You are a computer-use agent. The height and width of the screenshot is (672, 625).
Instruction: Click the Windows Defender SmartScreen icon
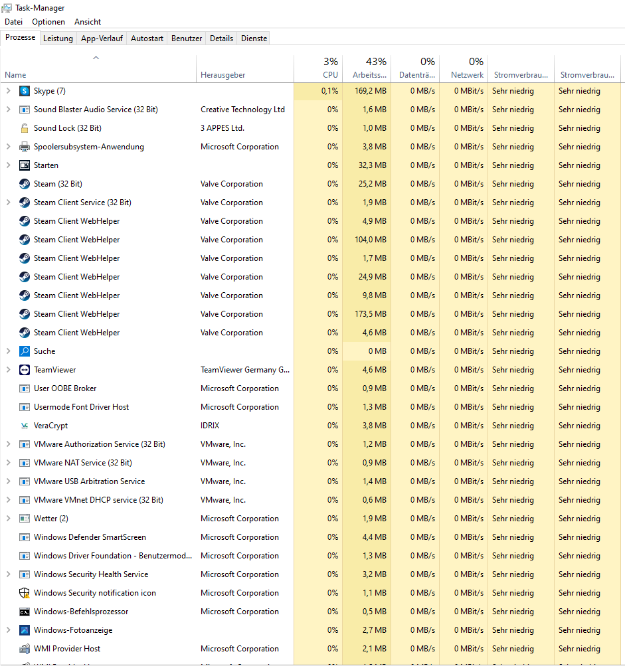coord(25,537)
